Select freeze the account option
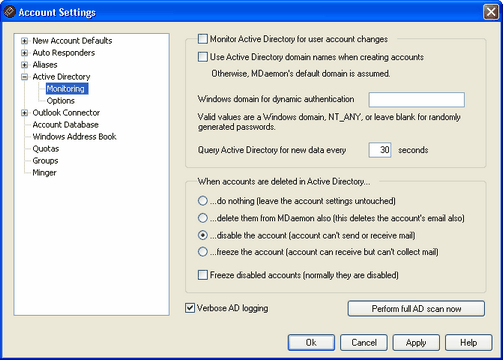The image size is (503, 360). coord(203,252)
